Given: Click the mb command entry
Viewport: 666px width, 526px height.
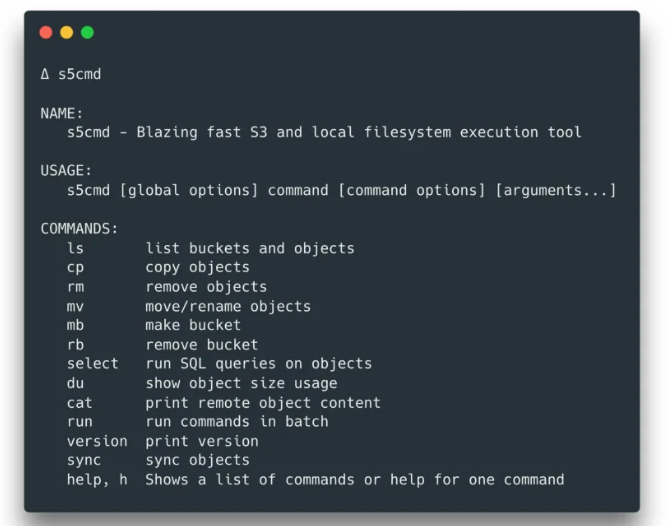Looking at the screenshot, I should point(75,325).
